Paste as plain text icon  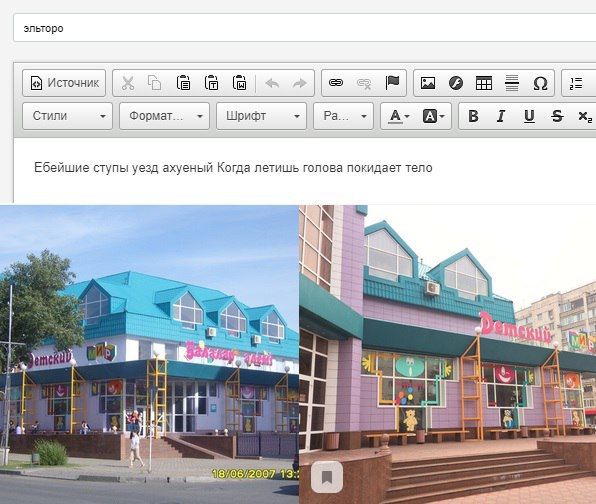coord(211,83)
